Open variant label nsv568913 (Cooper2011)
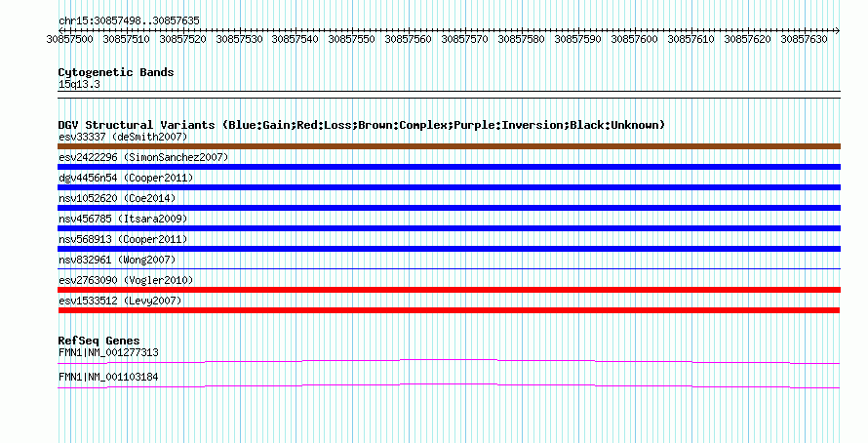The height and width of the screenshot is (443, 868). (x=123, y=239)
